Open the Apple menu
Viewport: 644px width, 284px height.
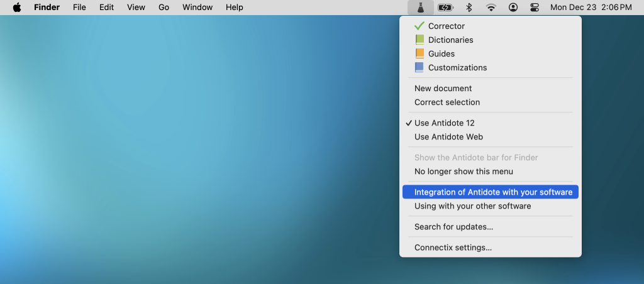[x=17, y=8]
